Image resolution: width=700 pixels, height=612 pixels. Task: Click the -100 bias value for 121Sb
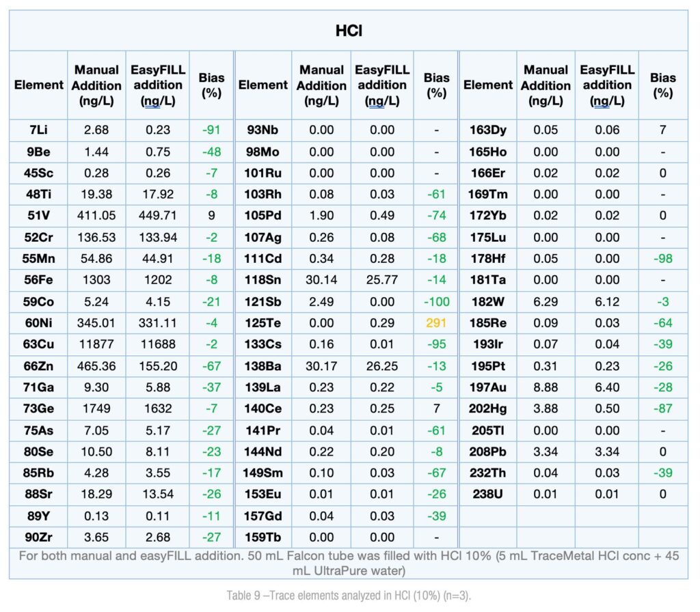436,301
